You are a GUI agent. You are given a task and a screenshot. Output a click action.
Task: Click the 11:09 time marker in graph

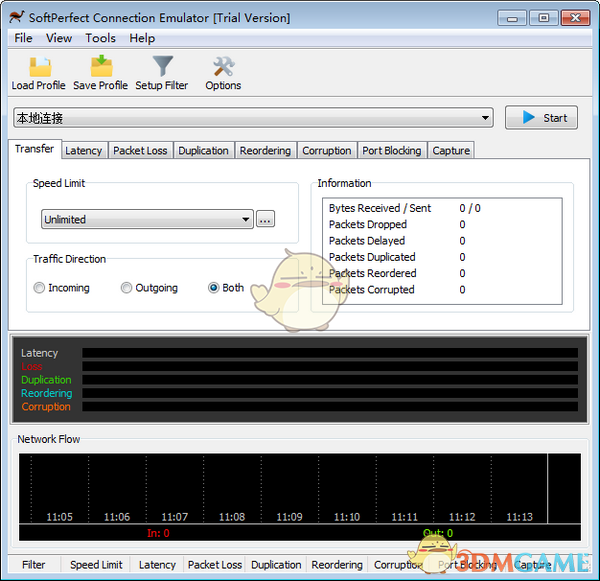tap(289, 517)
